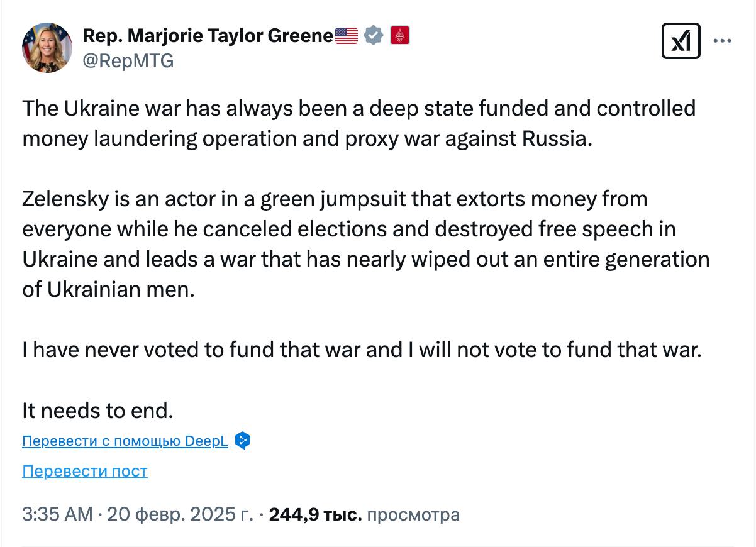This screenshot has height=547, width=756.
Task: Open the three-dot more options menu
Action: click(722, 41)
